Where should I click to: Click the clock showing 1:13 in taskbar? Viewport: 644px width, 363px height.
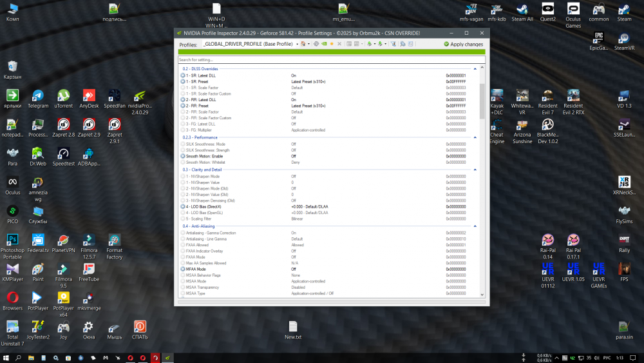(x=620, y=358)
